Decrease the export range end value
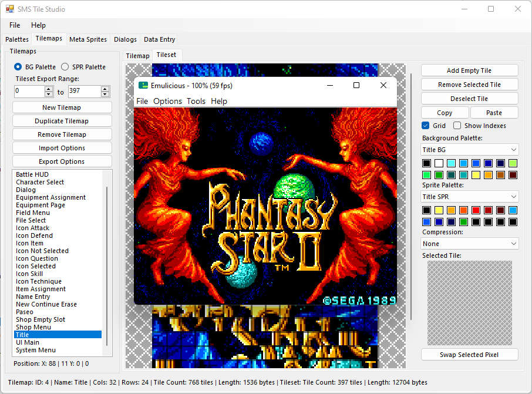 pyautogui.click(x=105, y=94)
